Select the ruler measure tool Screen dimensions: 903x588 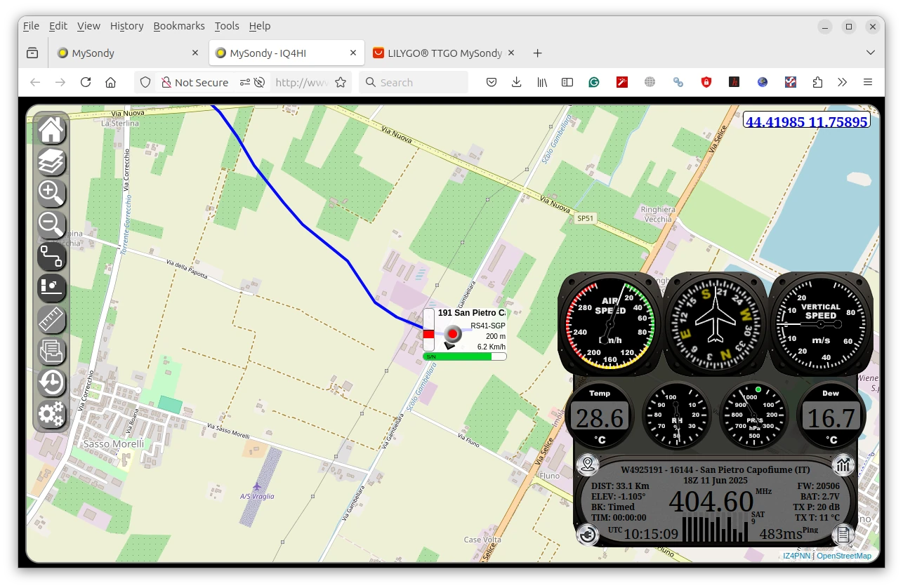(51, 319)
